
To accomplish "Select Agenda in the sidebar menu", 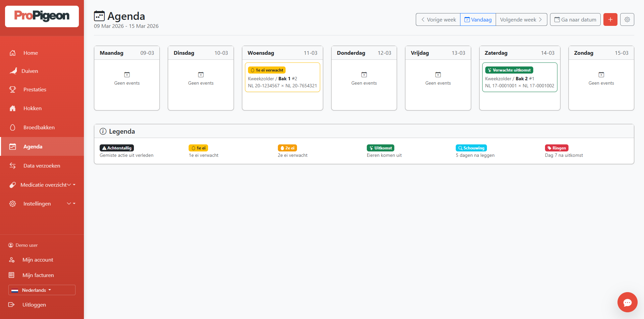I will pos(33,147).
